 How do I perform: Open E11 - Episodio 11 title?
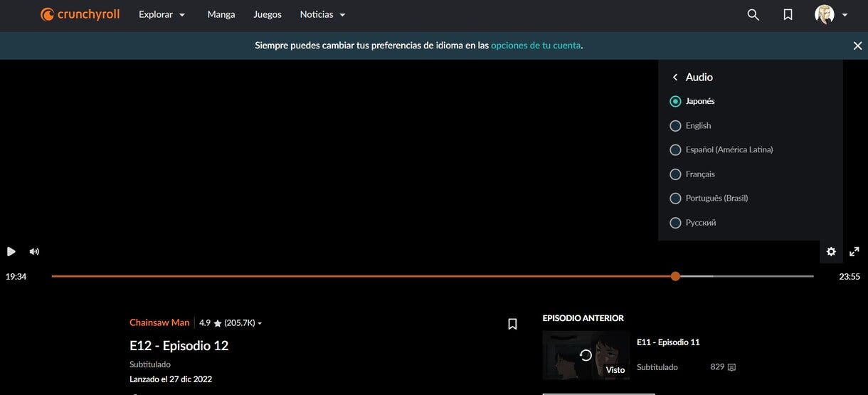point(668,342)
